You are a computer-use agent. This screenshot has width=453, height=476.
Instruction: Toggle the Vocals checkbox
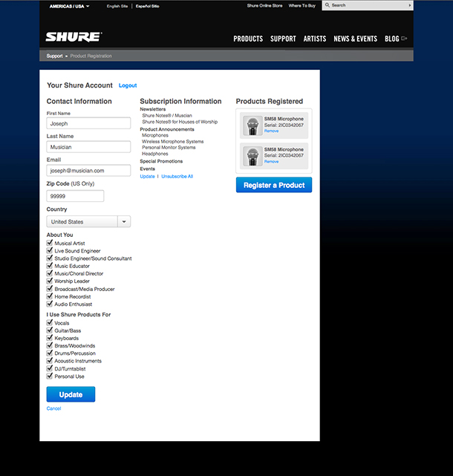point(50,323)
